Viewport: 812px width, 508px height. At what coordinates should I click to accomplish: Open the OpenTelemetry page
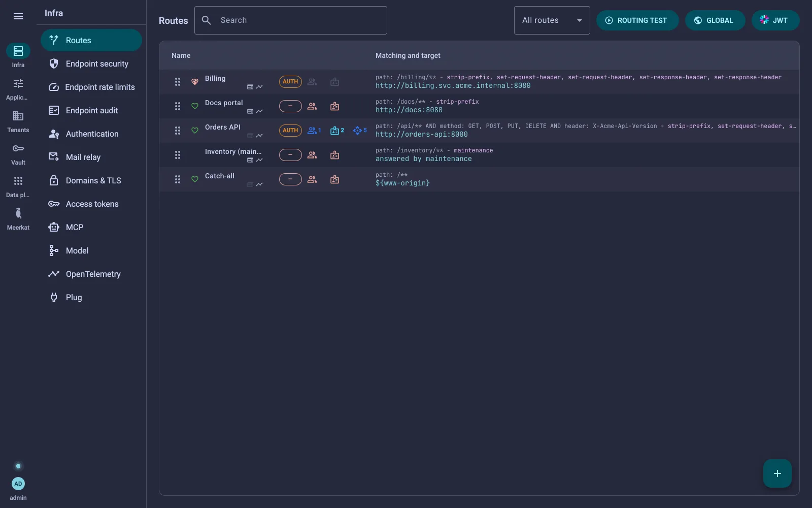(91, 274)
